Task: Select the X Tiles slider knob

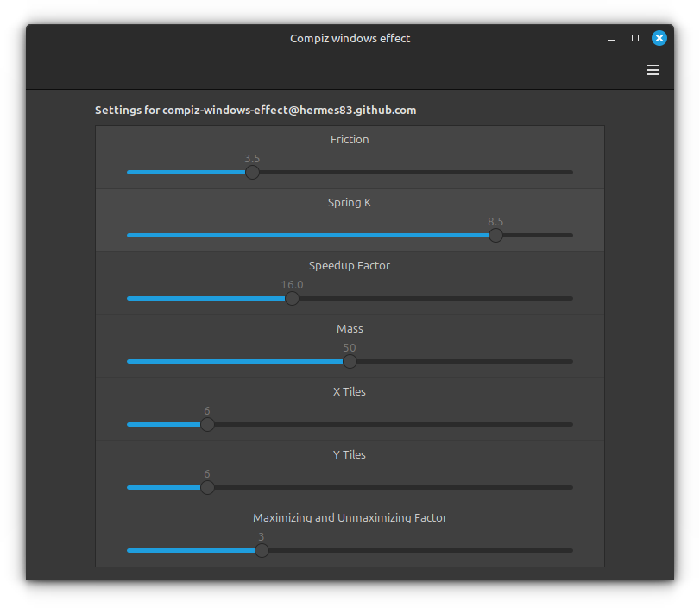Action: click(x=207, y=425)
